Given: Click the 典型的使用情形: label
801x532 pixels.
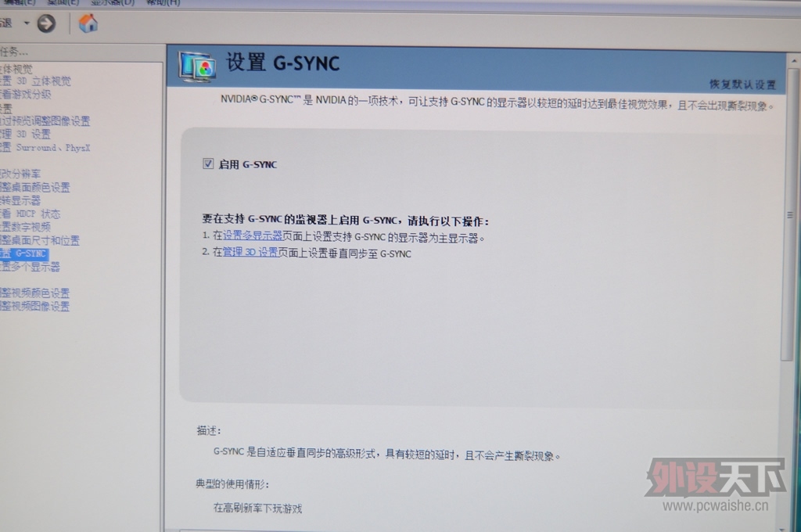Looking at the screenshot, I should tap(232, 483).
